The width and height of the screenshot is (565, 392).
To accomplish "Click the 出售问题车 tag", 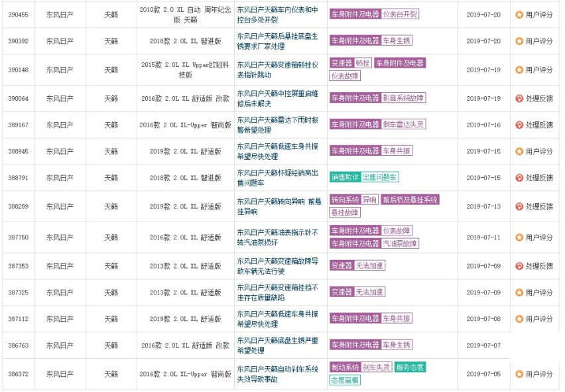I will point(379,177).
